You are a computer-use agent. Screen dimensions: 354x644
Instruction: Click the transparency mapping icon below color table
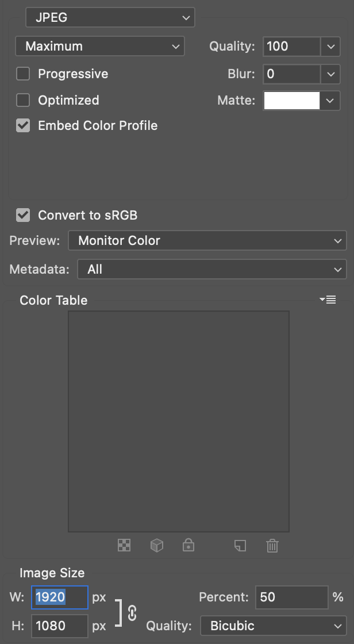(x=124, y=545)
